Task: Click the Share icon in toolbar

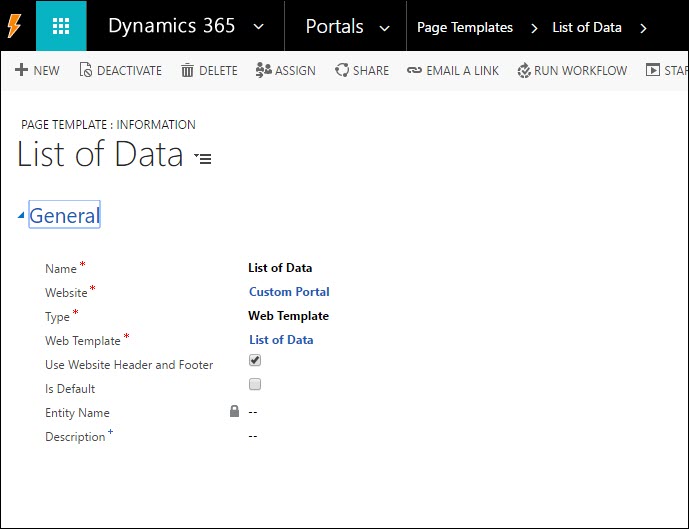Action: click(x=342, y=70)
